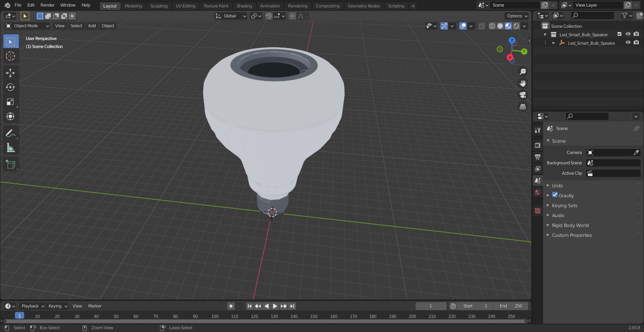Open the Texture properties tab

[537, 211]
